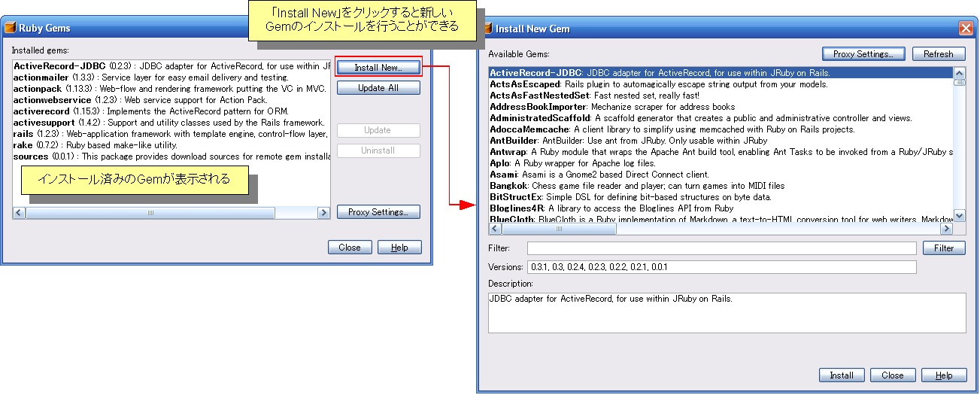Viewport: 980px width, 395px height.
Task: Select Bangkok in available gems
Action: pos(721,186)
